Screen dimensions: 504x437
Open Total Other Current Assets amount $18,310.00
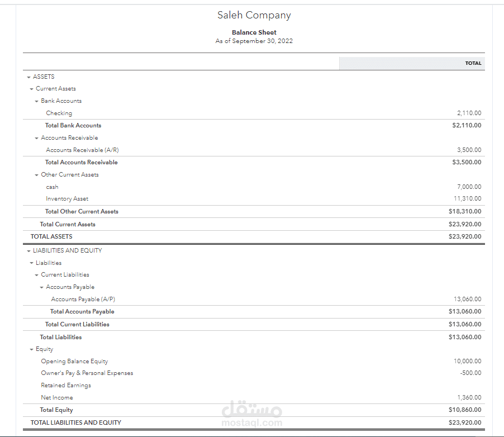465,212
